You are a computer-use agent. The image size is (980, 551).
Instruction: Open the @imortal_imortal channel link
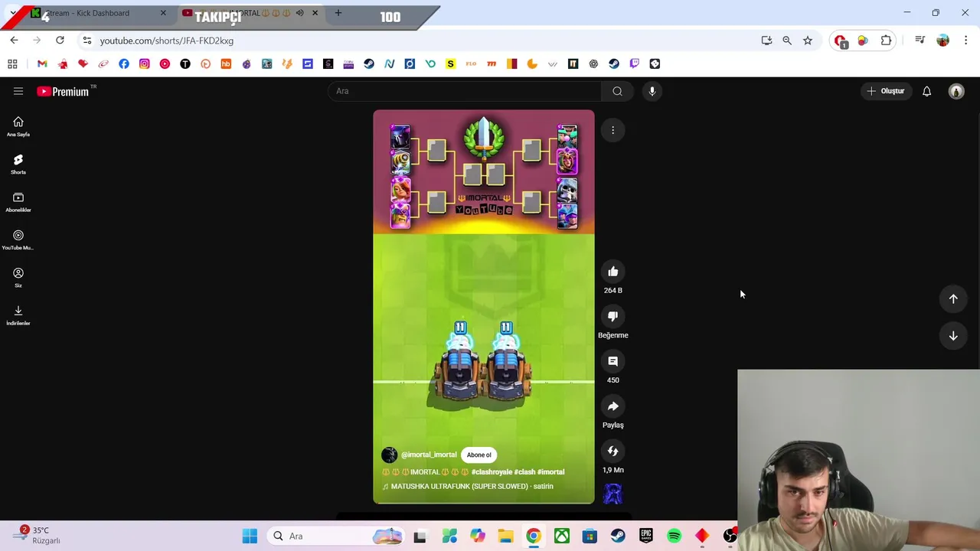pos(429,455)
